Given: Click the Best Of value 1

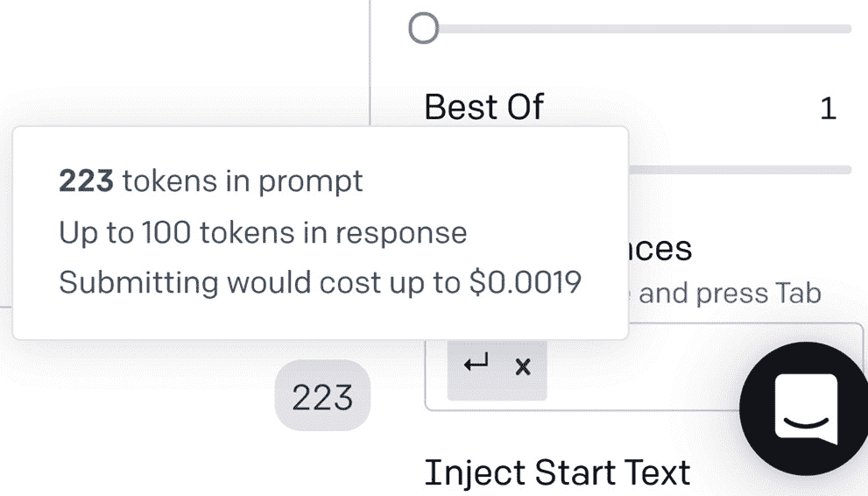Looking at the screenshot, I should coord(828,109).
